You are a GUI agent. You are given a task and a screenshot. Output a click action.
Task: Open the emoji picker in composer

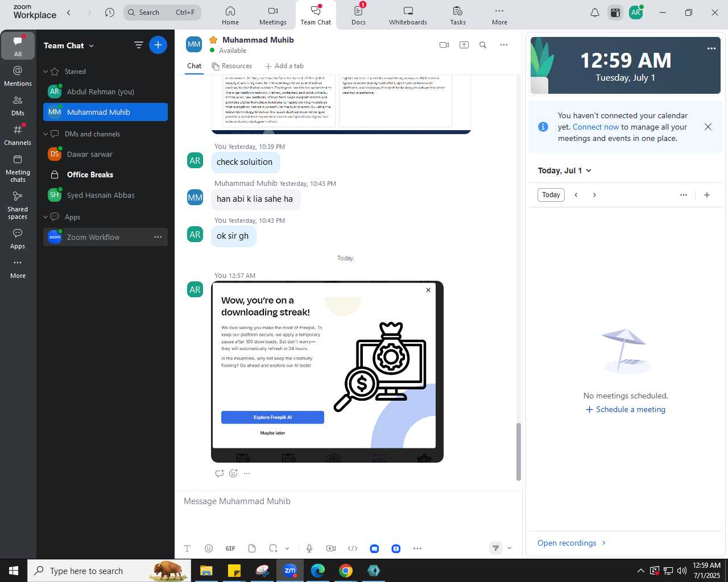209,548
